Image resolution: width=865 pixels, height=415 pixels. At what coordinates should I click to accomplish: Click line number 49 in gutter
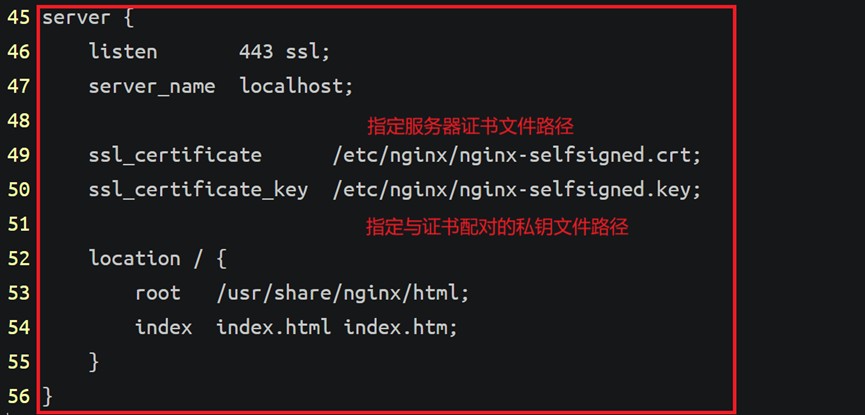[x=18, y=155]
